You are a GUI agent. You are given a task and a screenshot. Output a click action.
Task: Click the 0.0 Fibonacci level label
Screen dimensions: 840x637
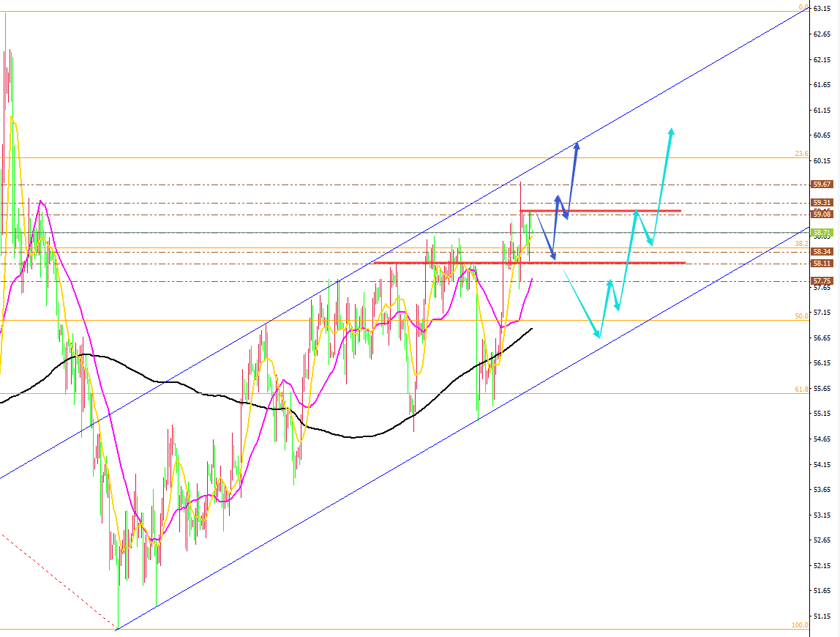803,7
